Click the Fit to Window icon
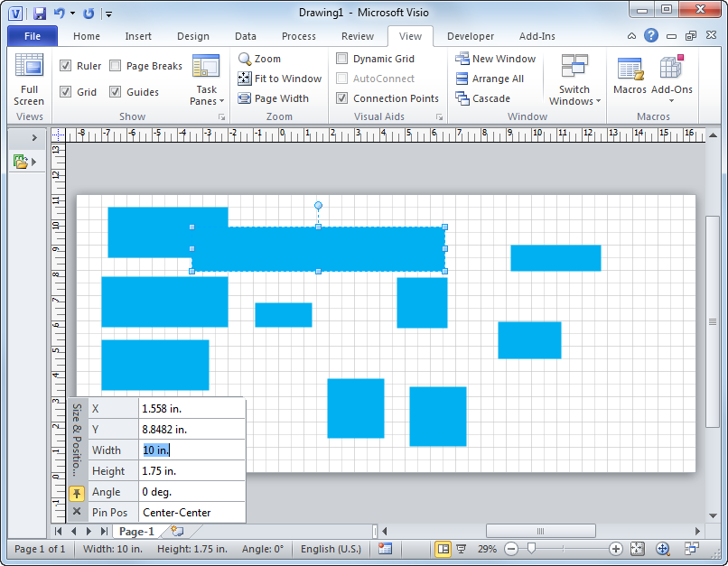The height and width of the screenshot is (566, 728). tap(245, 79)
